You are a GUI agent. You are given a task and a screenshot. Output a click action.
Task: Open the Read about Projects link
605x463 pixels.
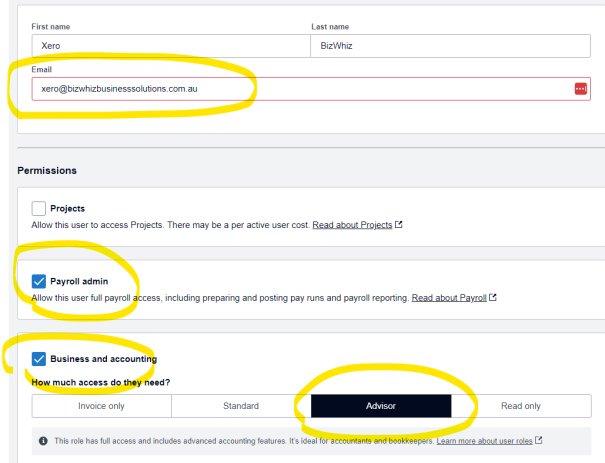point(352,225)
